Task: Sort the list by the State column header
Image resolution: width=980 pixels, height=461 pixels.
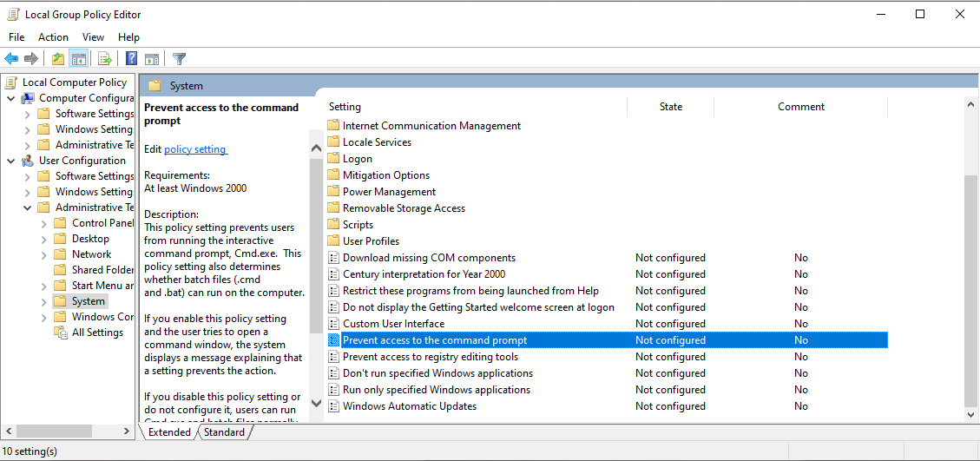Action: tap(670, 107)
